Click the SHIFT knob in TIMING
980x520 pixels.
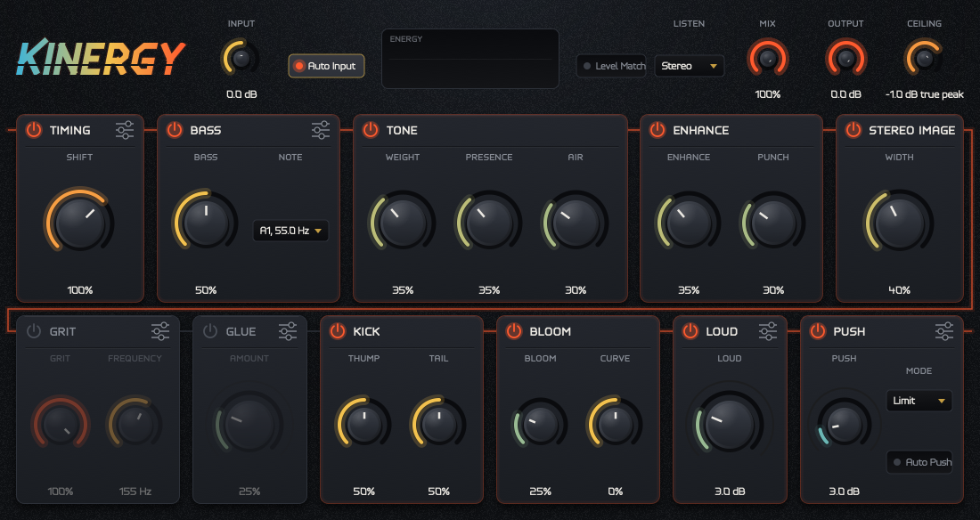(79, 223)
